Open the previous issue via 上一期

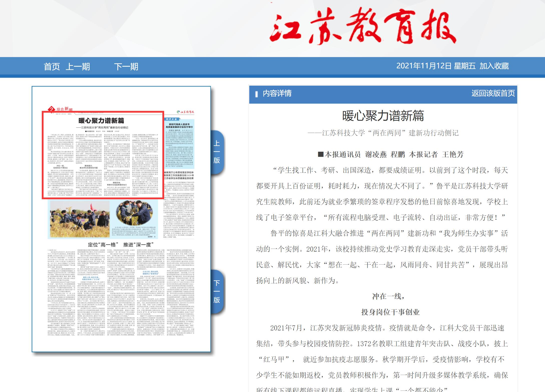click(78, 67)
